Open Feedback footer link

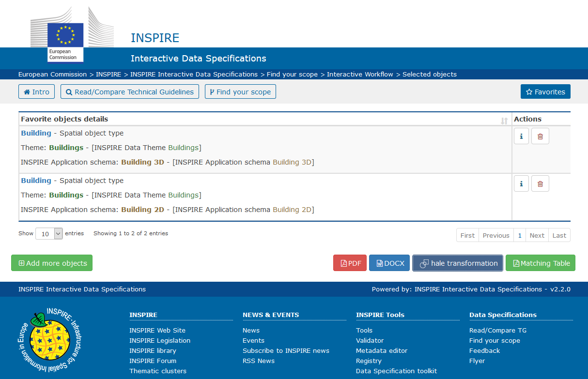tap(484, 350)
